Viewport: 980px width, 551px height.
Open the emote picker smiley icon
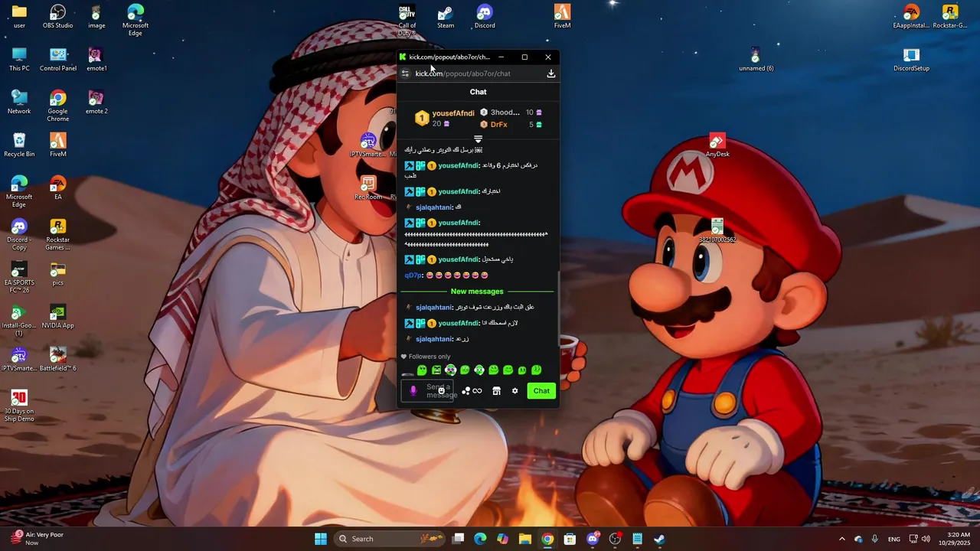click(441, 391)
